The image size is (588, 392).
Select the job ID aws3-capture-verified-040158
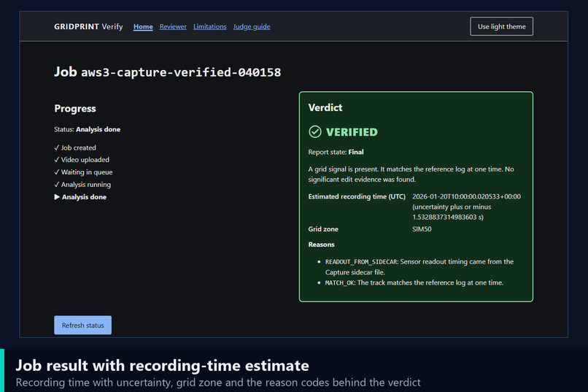click(x=181, y=72)
